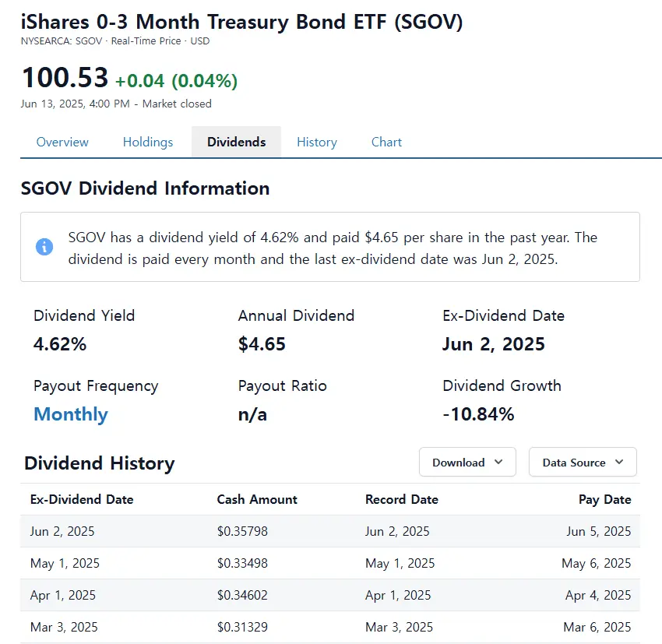Click the n/a payout ratio value
The image size is (662, 644).
[252, 414]
